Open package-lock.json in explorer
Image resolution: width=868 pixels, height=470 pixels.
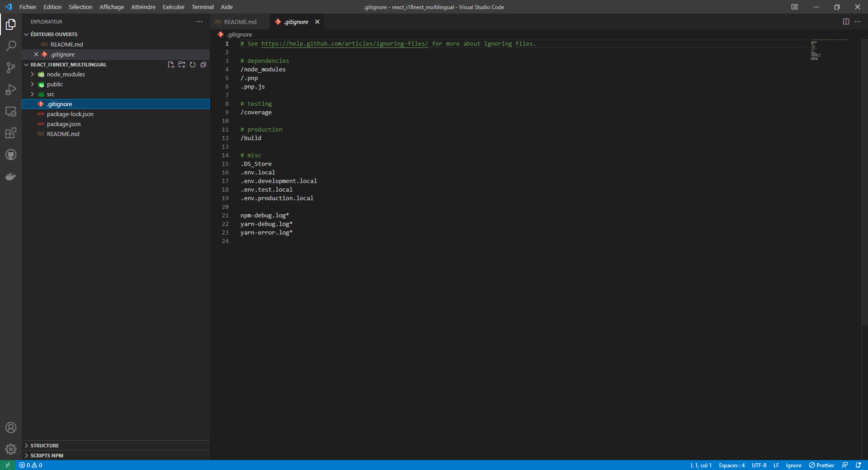[x=116, y=114]
